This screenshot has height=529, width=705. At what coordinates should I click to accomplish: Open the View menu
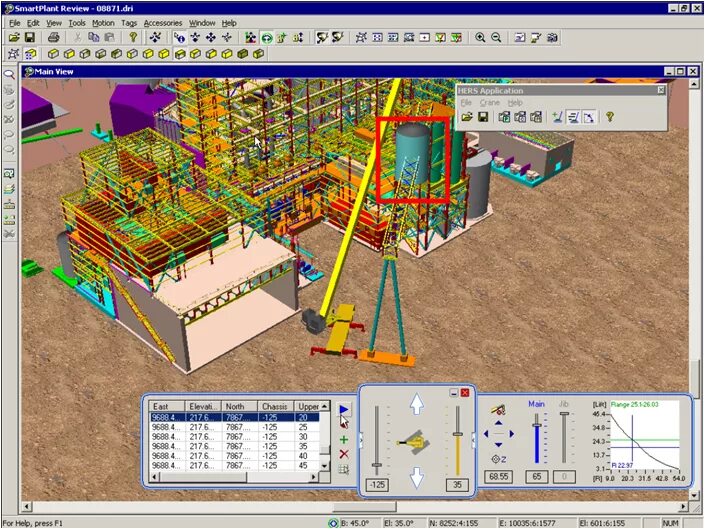click(54, 23)
